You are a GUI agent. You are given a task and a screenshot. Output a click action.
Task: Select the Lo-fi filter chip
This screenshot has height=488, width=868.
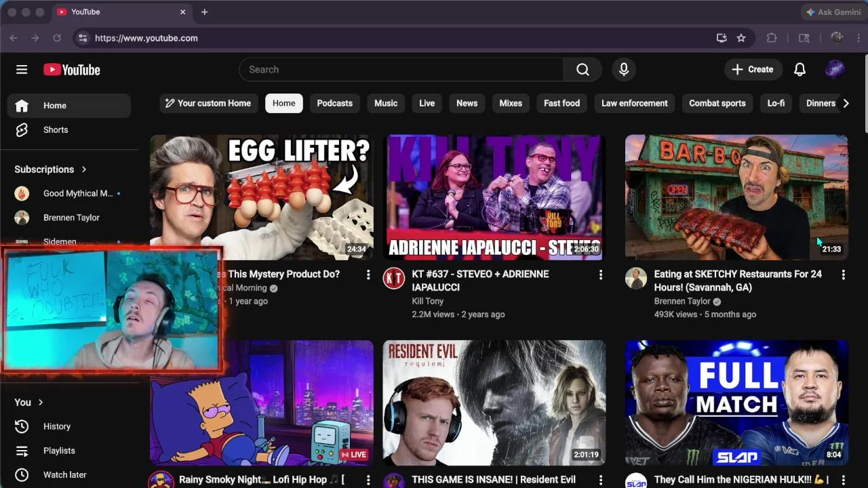pos(776,103)
